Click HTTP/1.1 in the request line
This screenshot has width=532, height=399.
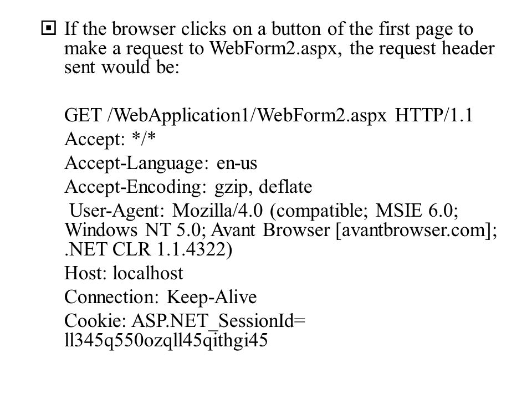click(x=433, y=115)
